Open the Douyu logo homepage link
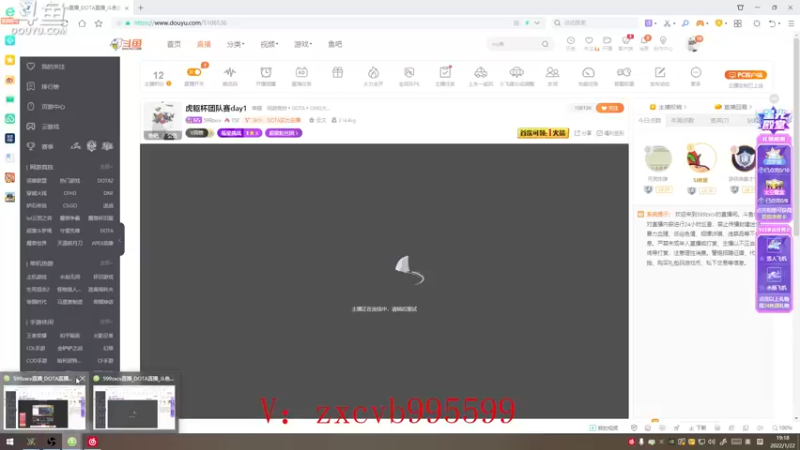 [x=126, y=44]
